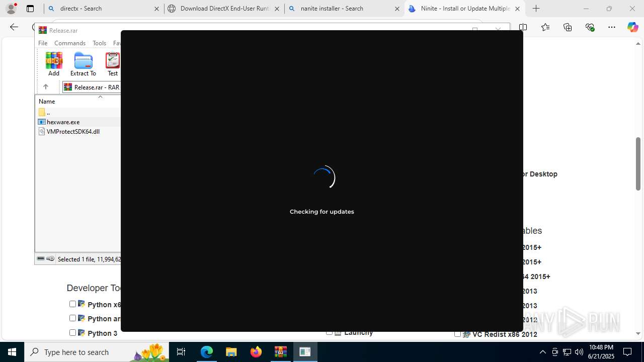
Task: Click the page vertical scrollbar thumb
Action: tap(638, 164)
